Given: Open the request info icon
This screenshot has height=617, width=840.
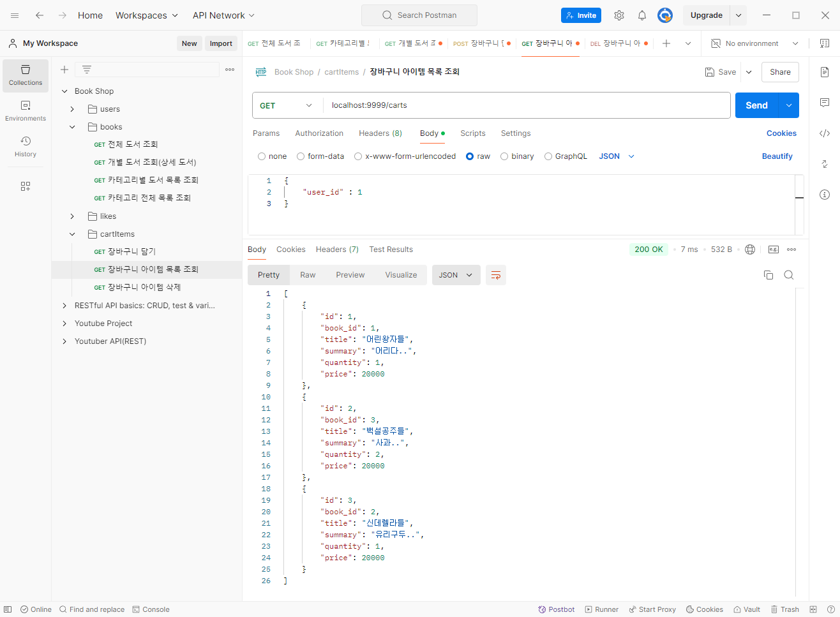Looking at the screenshot, I should pos(825,195).
